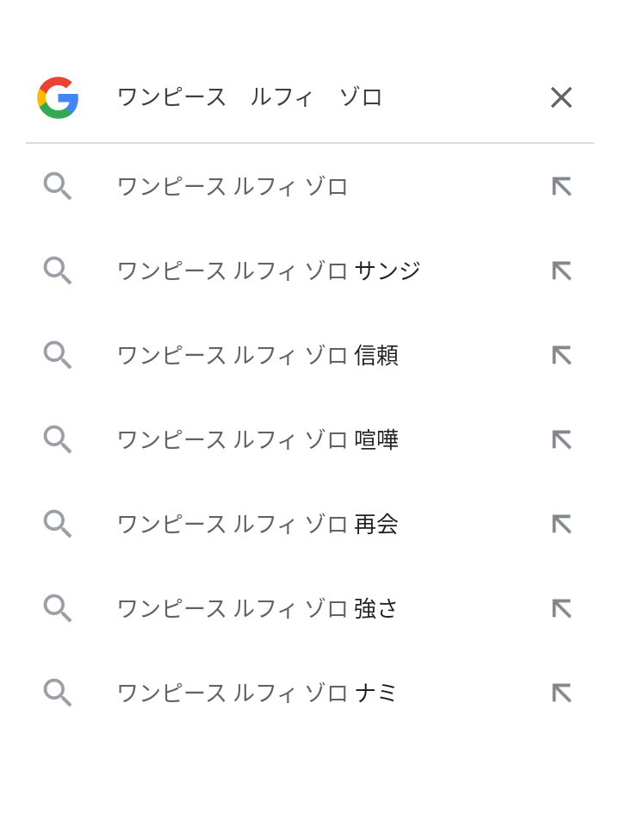Click the magnifier icon beside the ナミ suggestion
Viewport: 620px width, 840px height.
(58, 693)
